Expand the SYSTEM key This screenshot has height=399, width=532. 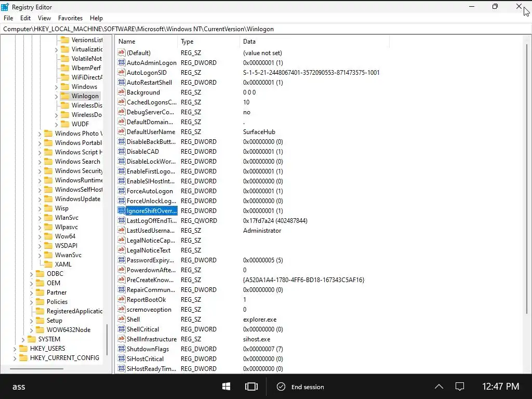point(23,339)
